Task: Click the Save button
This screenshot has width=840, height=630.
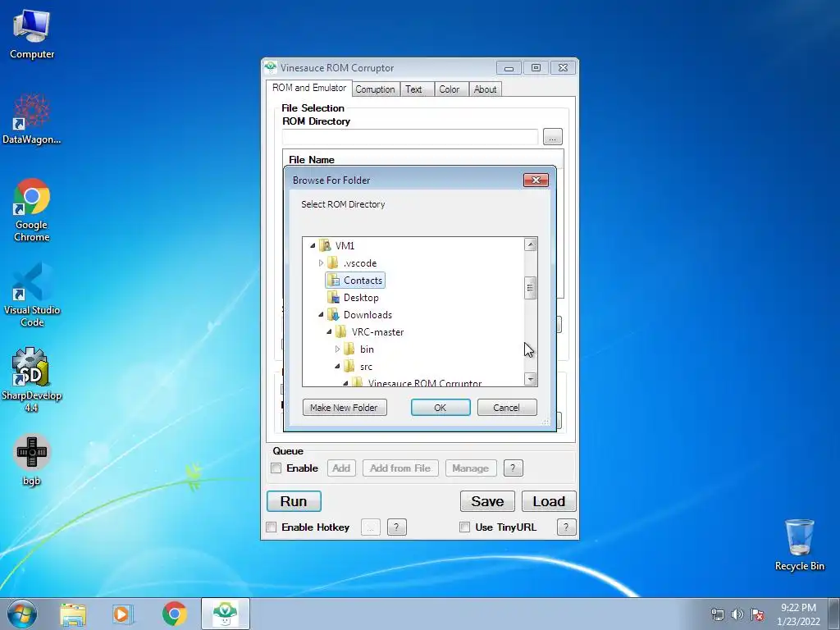Action: pos(487,501)
